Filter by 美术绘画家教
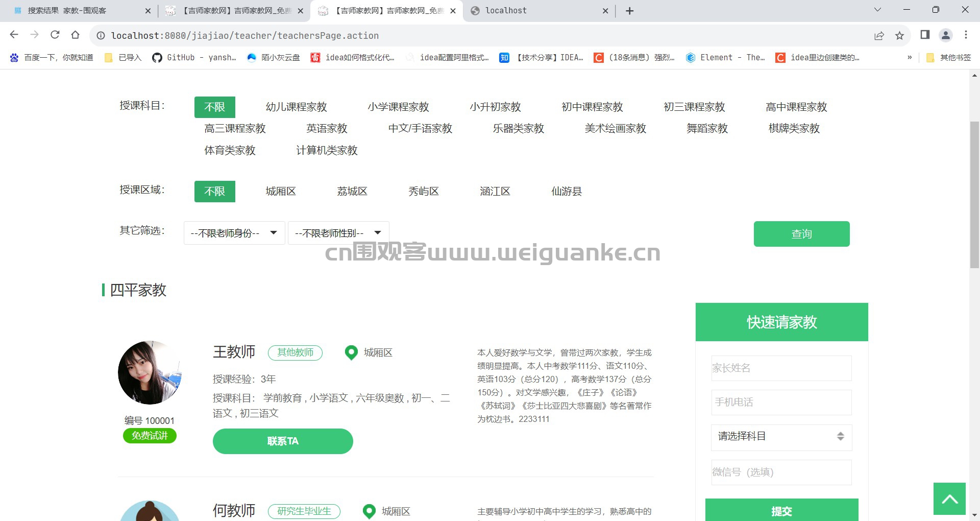Viewport: 980px width, 521px height. click(x=615, y=129)
